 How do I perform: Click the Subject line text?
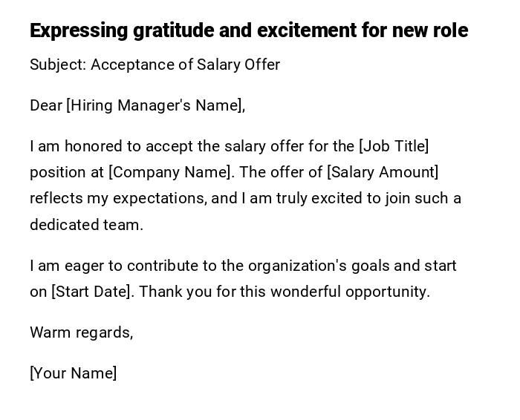[155, 65]
